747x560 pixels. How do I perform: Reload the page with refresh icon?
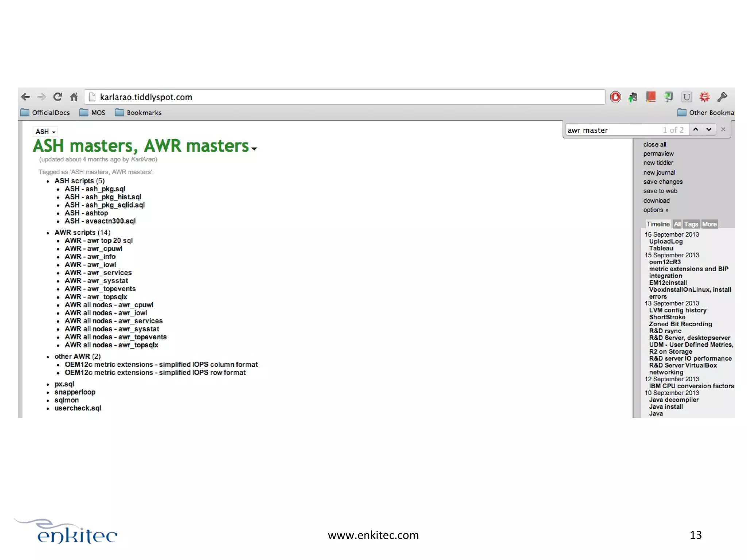pyautogui.click(x=58, y=97)
